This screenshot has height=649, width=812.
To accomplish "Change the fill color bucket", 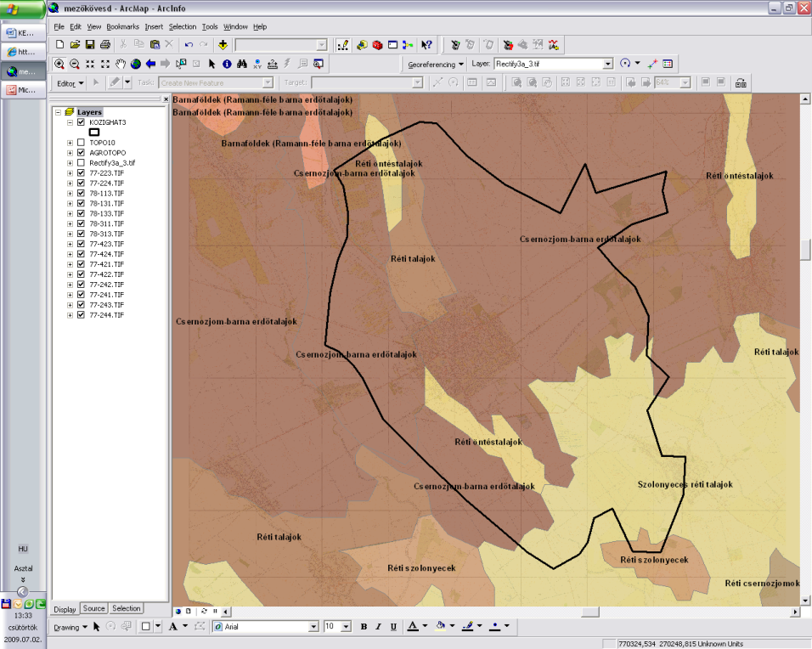I will [x=440, y=627].
